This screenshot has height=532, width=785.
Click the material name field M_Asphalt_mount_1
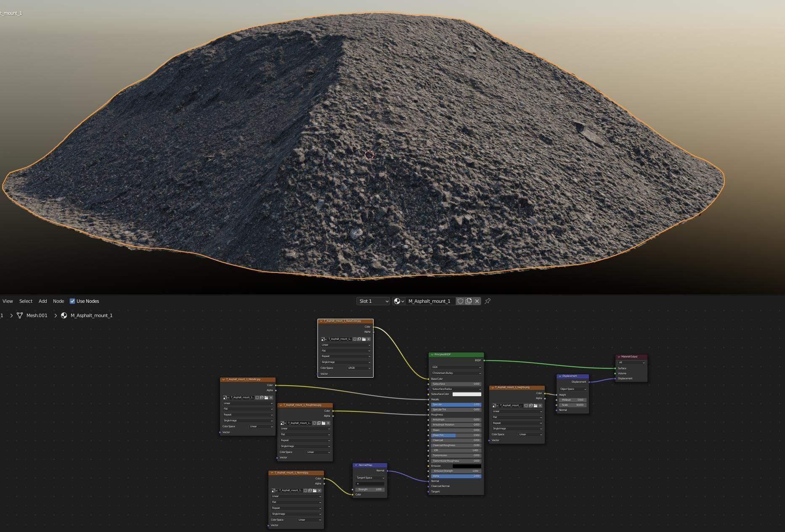tap(430, 301)
